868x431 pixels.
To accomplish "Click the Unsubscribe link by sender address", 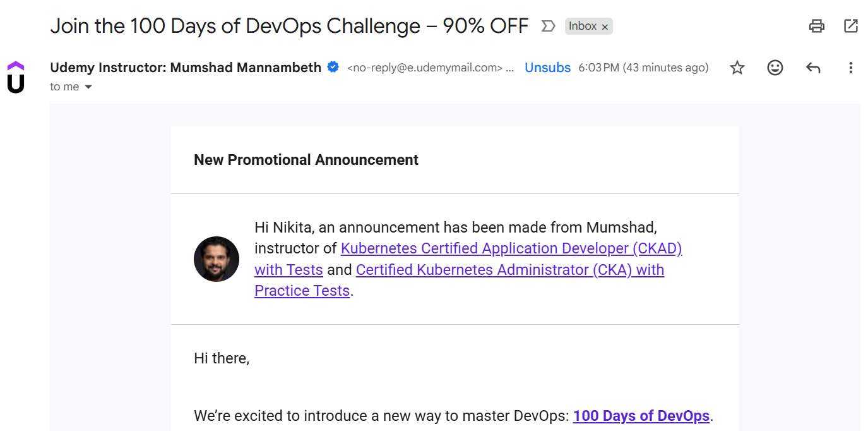I will (x=547, y=68).
